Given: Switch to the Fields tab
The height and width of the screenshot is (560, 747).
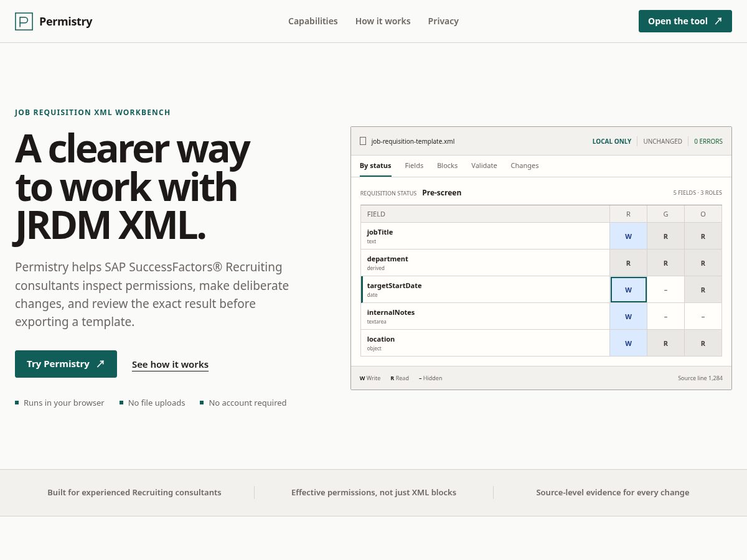Looking at the screenshot, I should coord(414,166).
